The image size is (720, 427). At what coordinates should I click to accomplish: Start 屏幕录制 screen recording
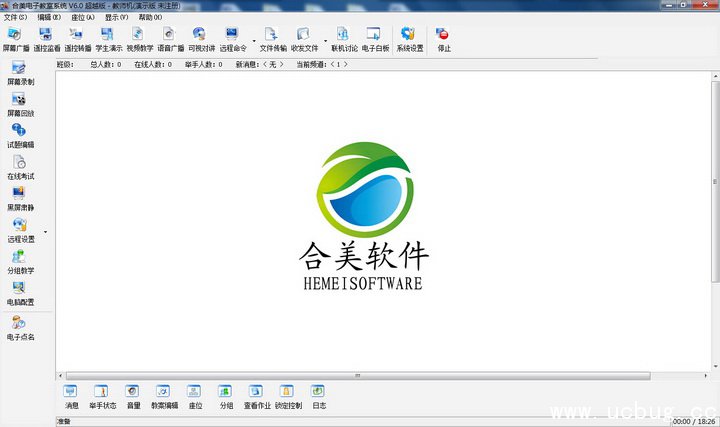coord(20,73)
